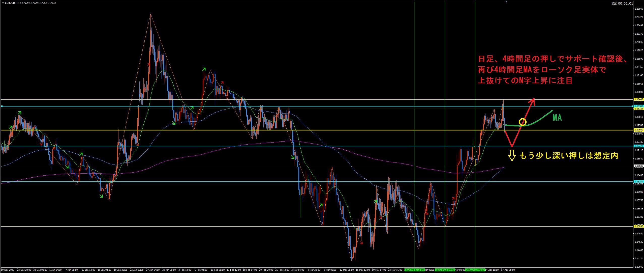The width and height of the screenshot is (644, 273).
Task: Open the EURUSD,H4 dropdown triangle
Action: pos(3,3)
